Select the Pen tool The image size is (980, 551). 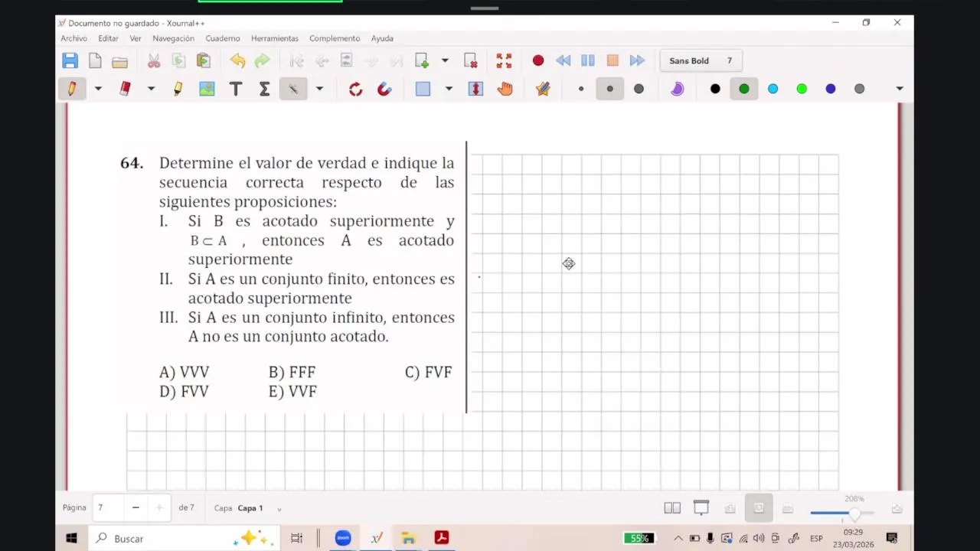72,89
